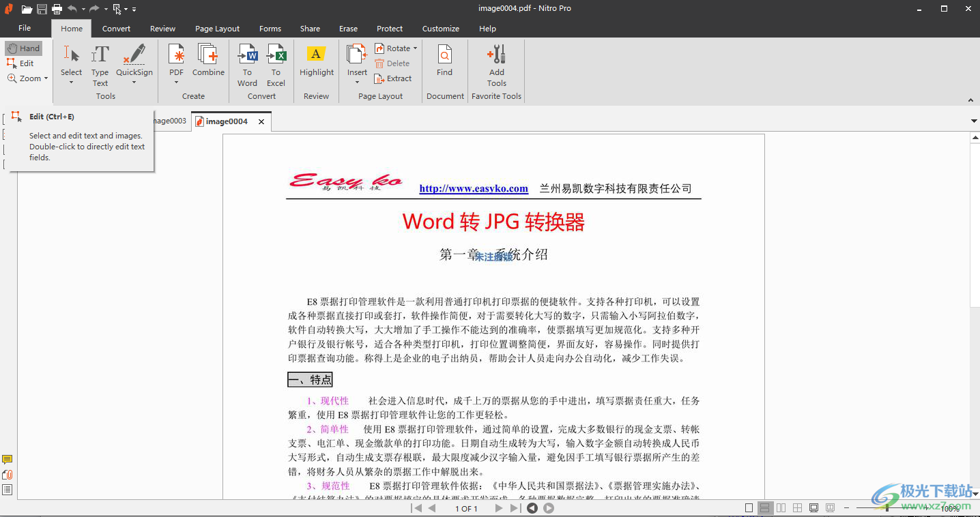The image size is (980, 517).
Task: Click the Undo arrow icon
Action: click(x=72, y=9)
